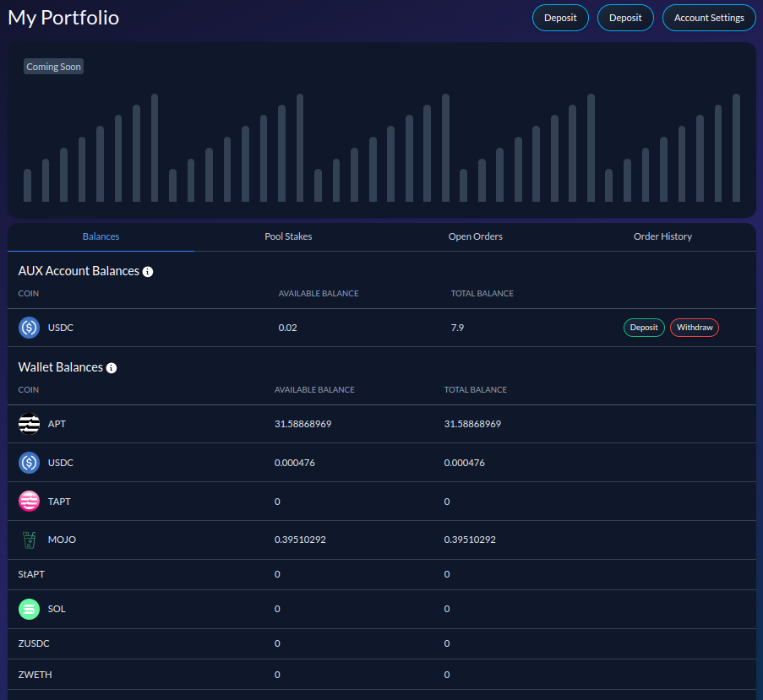Click the red Withdraw button
The image size is (763, 700).
point(694,328)
